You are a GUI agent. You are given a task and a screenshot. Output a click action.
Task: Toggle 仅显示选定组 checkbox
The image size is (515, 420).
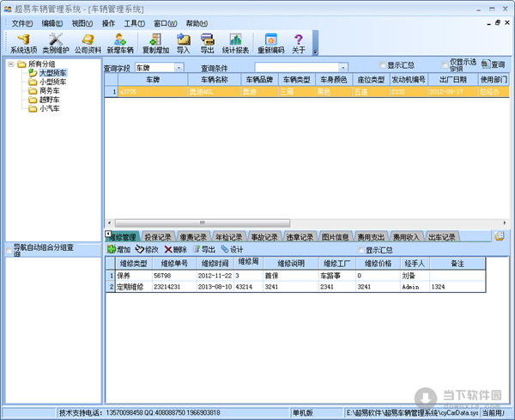coord(445,65)
